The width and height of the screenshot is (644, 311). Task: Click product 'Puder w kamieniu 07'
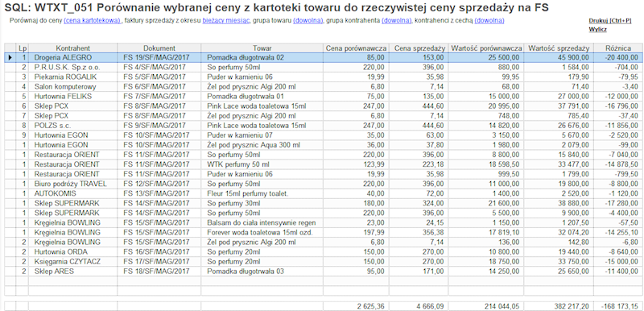[262, 135]
